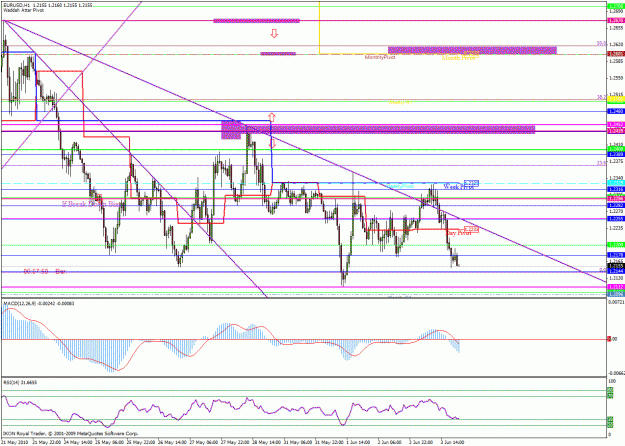This screenshot has width=625, height=446.
Task: Click the yellow price tag on price axis
Action: click(616, 98)
